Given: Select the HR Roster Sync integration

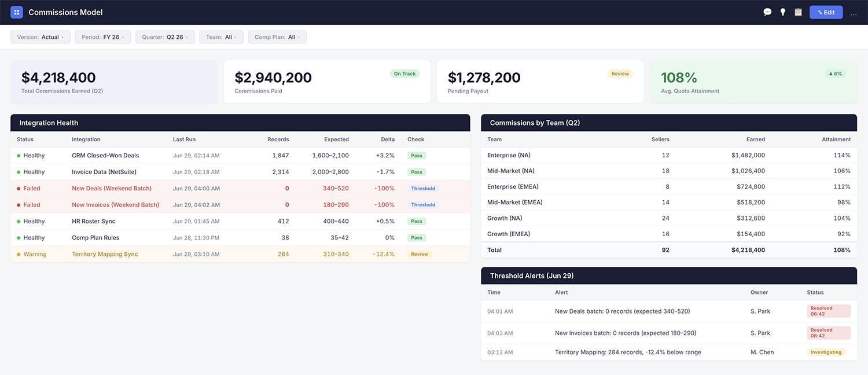Looking at the screenshot, I should pos(94,222).
